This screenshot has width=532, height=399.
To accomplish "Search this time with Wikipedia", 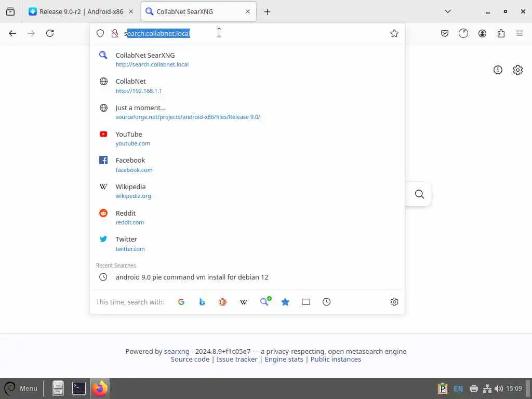I will coord(244,302).
